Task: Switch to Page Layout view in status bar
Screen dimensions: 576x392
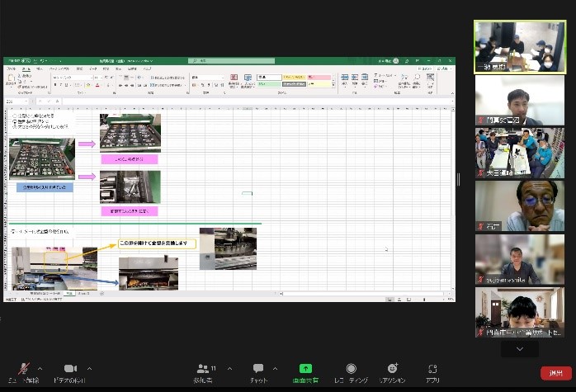Action: click(399, 300)
